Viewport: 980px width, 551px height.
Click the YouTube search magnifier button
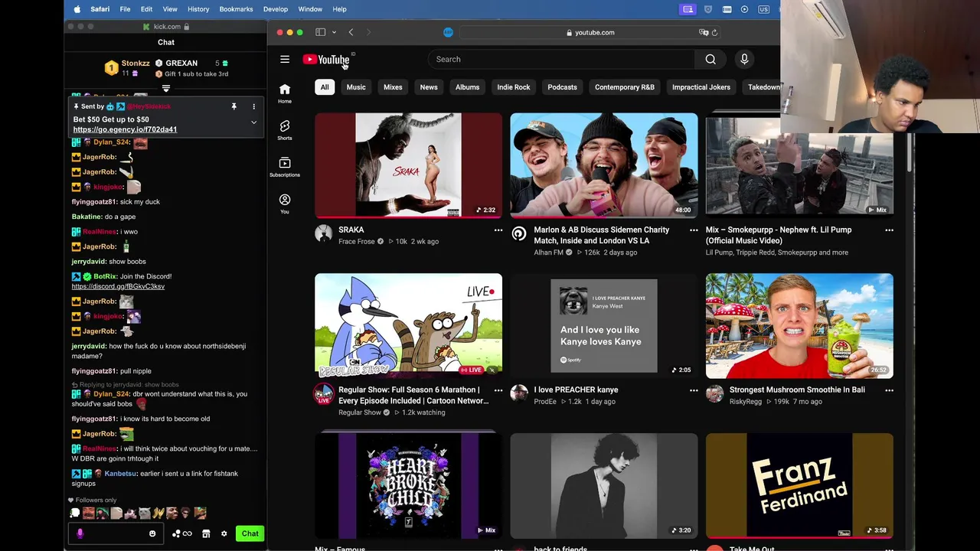(710, 59)
